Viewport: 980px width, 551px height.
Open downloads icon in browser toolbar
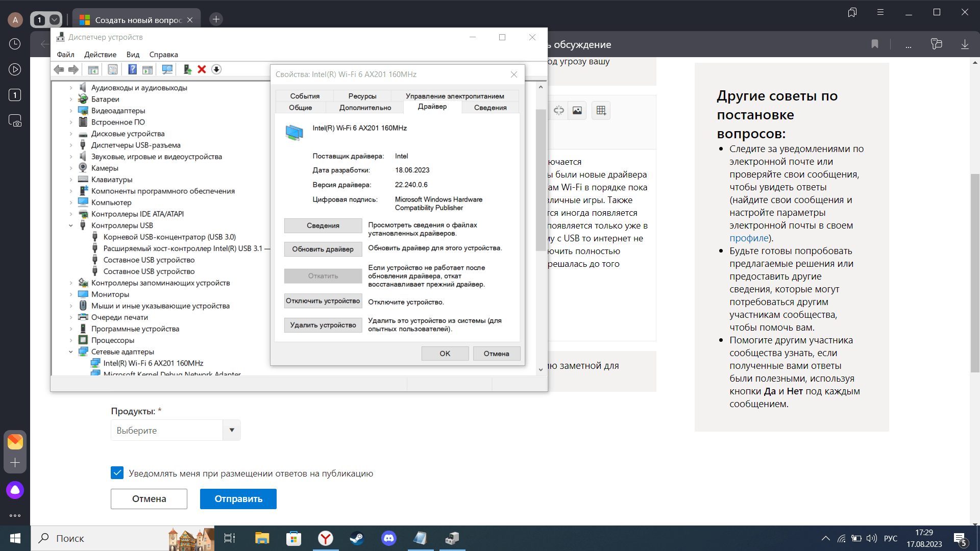click(965, 44)
